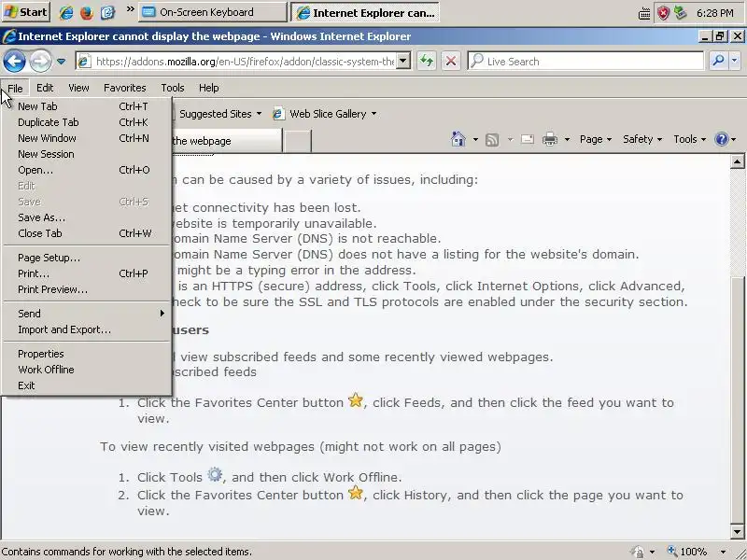This screenshot has width=747, height=560.
Task: Click the network connection tray icon
Action: click(681, 13)
